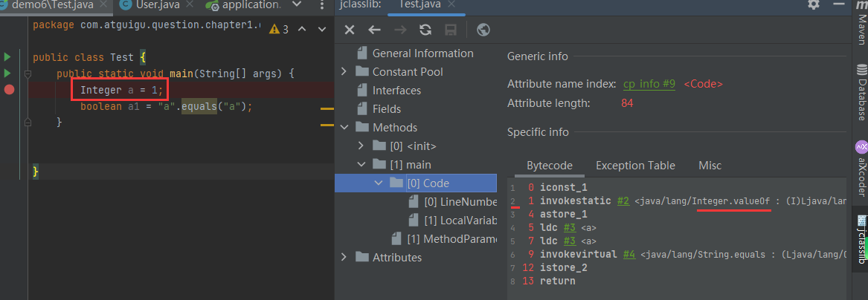
Task: Open the web browser globe icon
Action: pos(483,30)
